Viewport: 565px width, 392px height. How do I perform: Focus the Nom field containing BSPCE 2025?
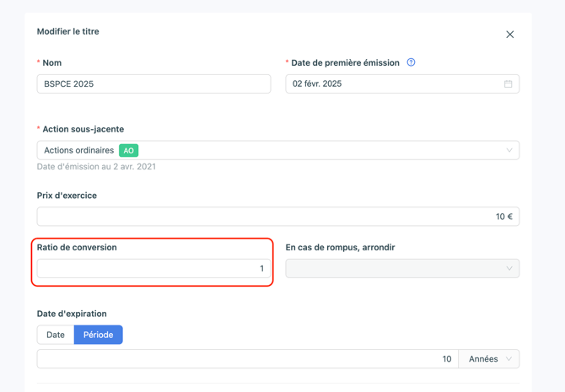[x=153, y=84]
